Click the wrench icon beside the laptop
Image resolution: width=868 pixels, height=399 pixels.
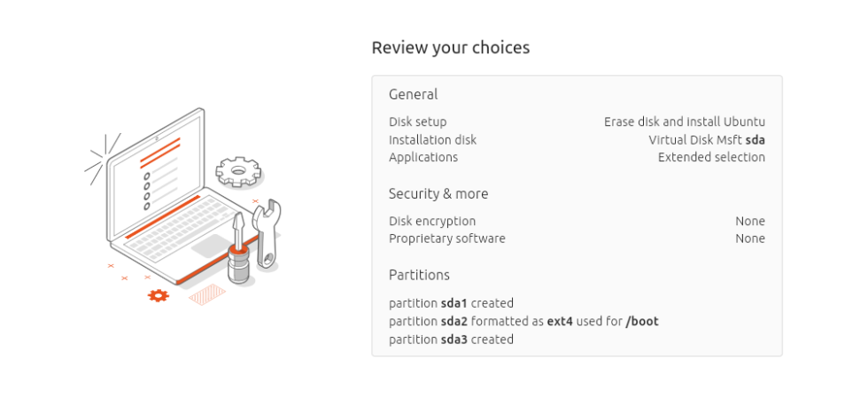click(267, 232)
